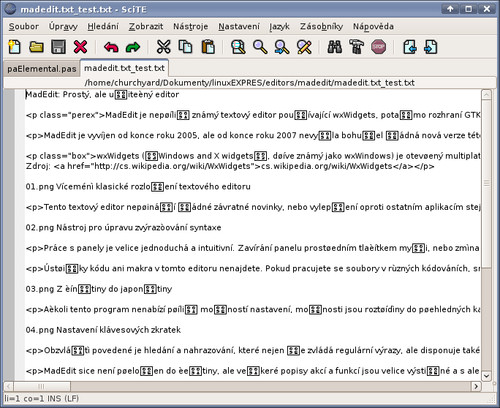This screenshot has height=408, width=500.
Task: Redo using the green arrow icon
Action: [133, 47]
